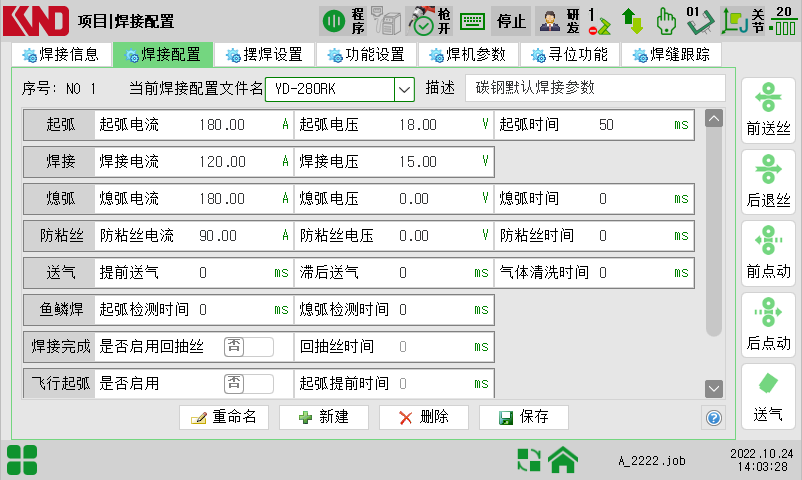Click the 01 tool number icon

(x=700, y=21)
